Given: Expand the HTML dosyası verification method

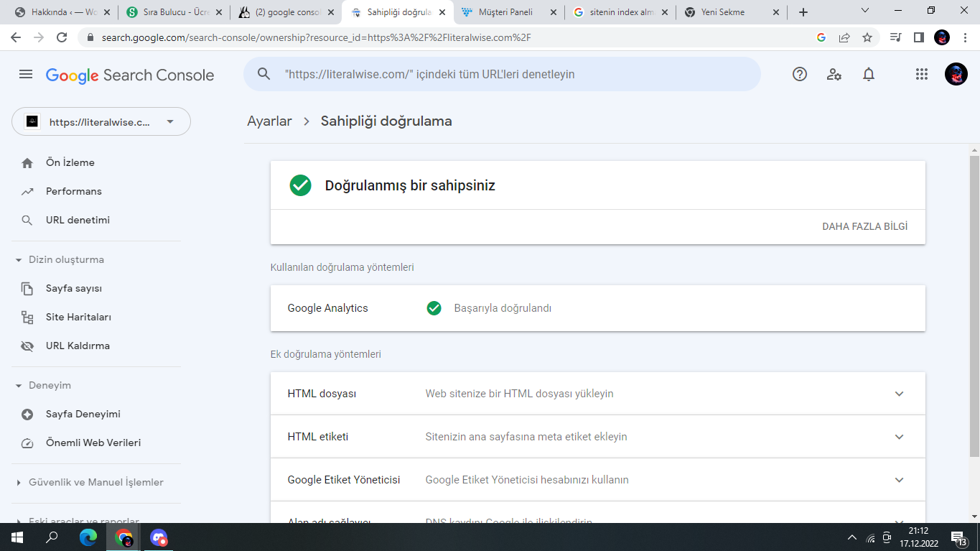Looking at the screenshot, I should 598,394.
